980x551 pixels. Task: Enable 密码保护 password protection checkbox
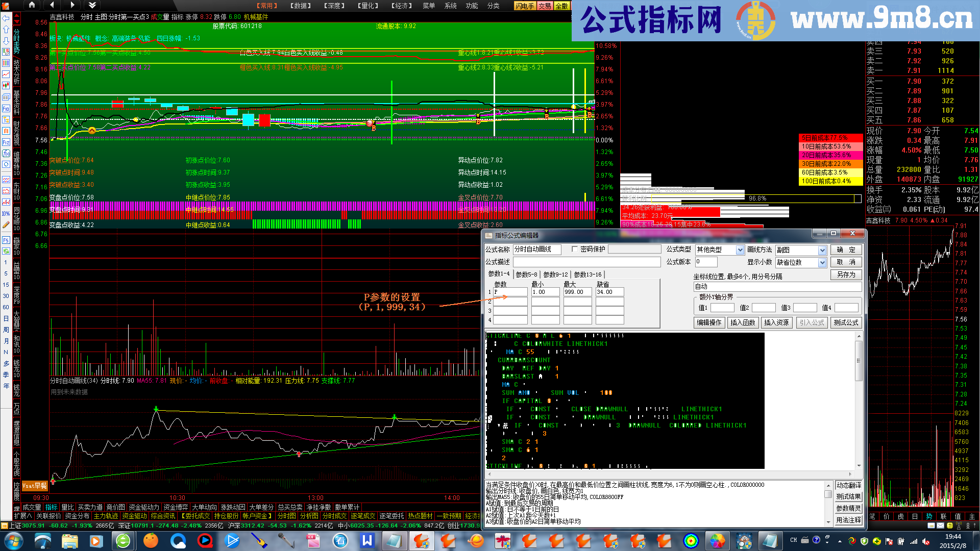(x=575, y=249)
